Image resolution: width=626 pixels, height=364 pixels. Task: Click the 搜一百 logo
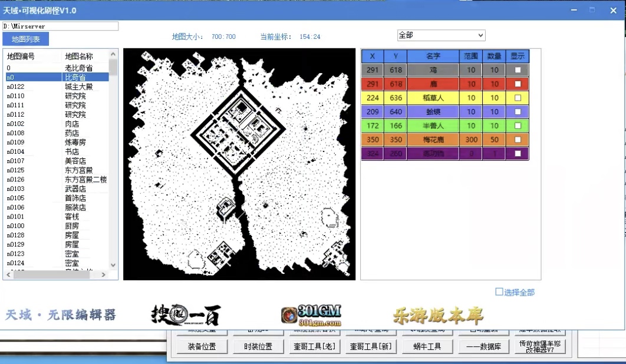coord(185,315)
